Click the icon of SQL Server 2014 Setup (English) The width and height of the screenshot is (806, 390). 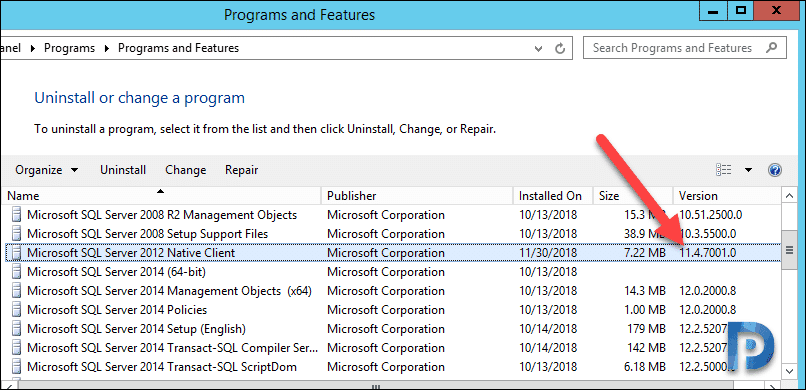point(17,329)
